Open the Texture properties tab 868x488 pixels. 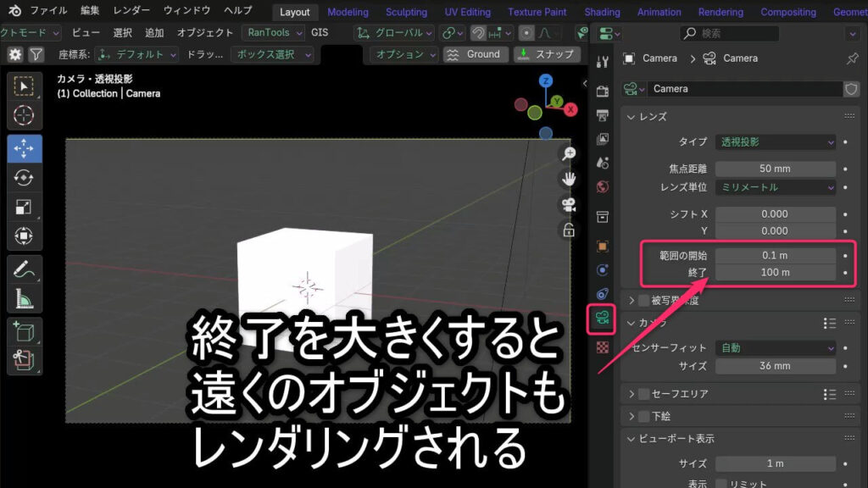pos(603,347)
